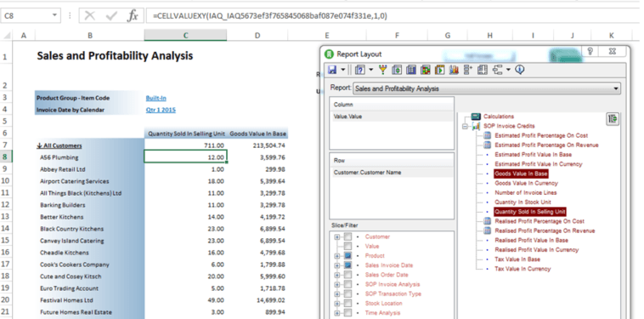Tick the Value slice checkbox
This screenshot has height=319, width=644.
(x=347, y=246)
